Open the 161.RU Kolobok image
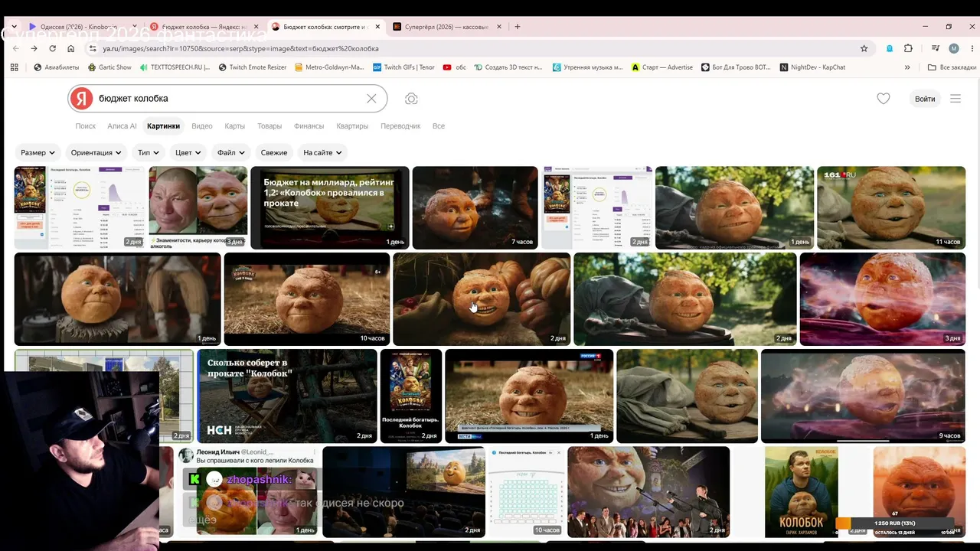 click(891, 207)
